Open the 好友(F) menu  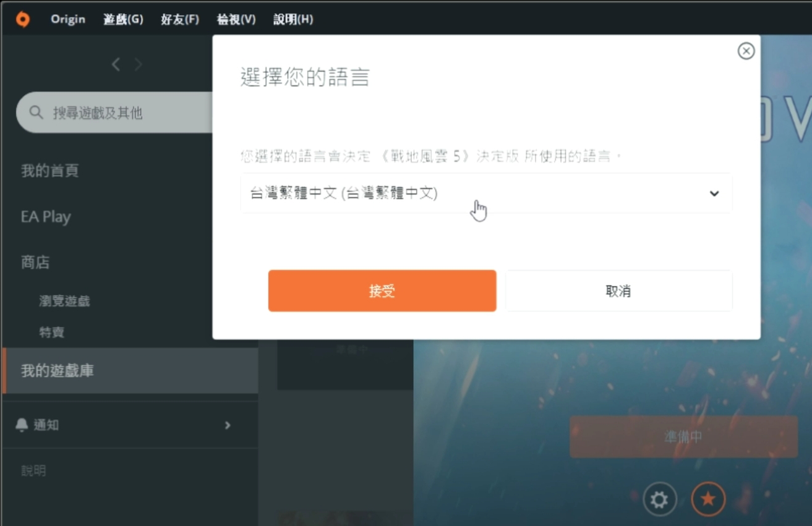pyautogui.click(x=180, y=19)
